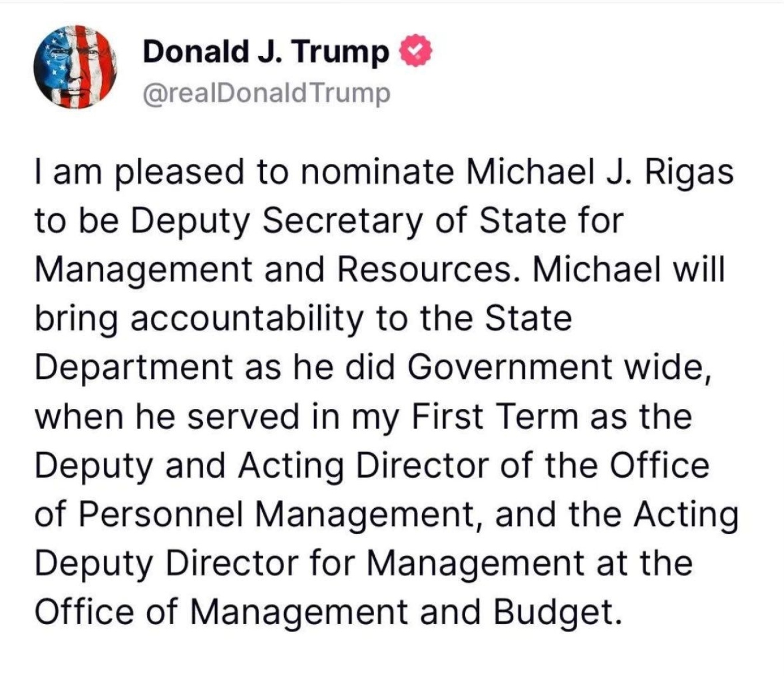Click the word "served" in the post

(244, 416)
